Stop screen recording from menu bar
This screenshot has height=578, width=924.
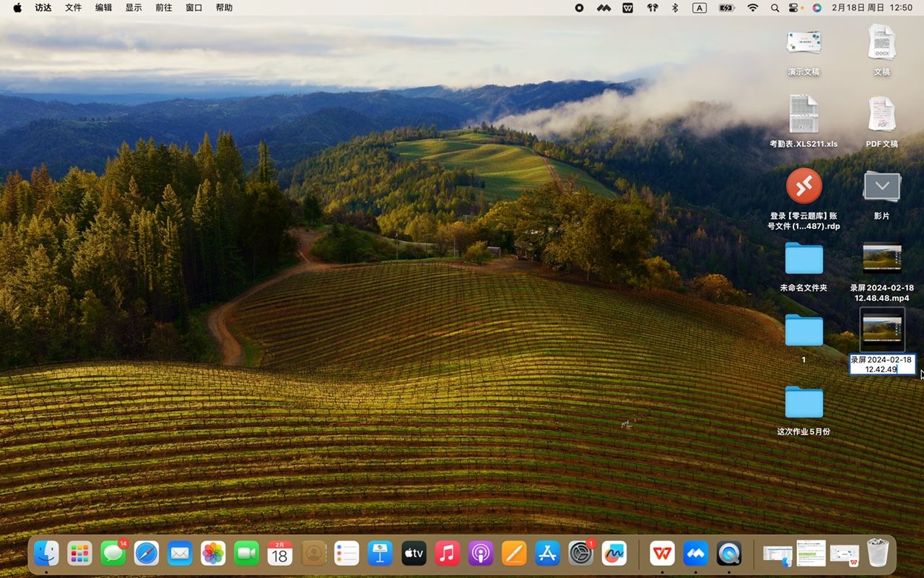point(579,7)
